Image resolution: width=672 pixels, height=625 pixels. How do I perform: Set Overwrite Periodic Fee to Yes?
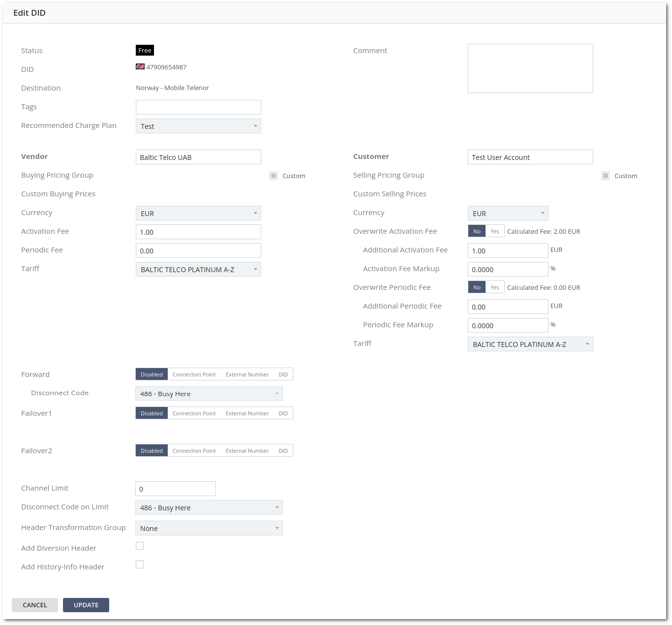(x=494, y=287)
